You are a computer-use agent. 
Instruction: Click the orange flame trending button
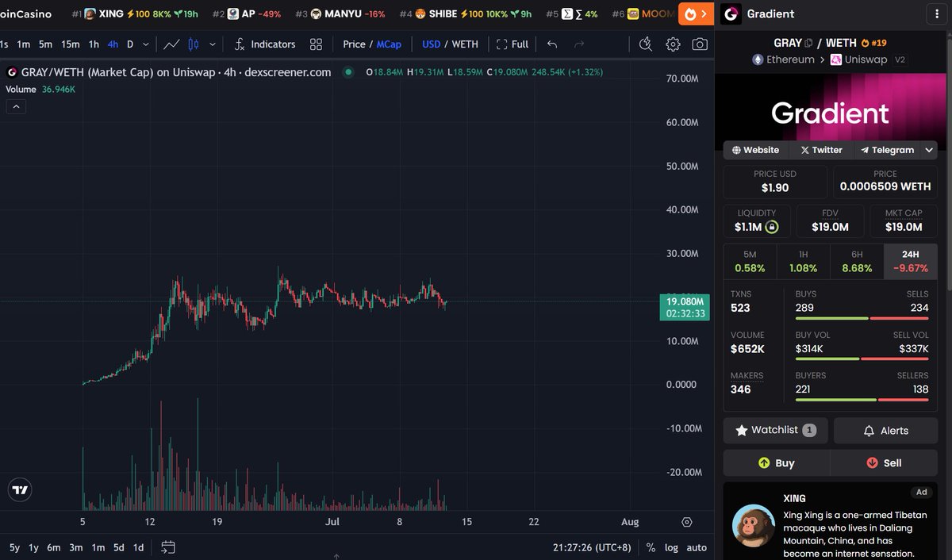(696, 14)
